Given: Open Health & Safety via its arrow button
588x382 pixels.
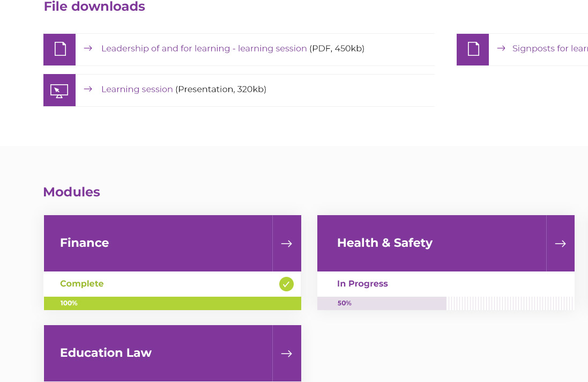Looking at the screenshot, I should point(560,244).
